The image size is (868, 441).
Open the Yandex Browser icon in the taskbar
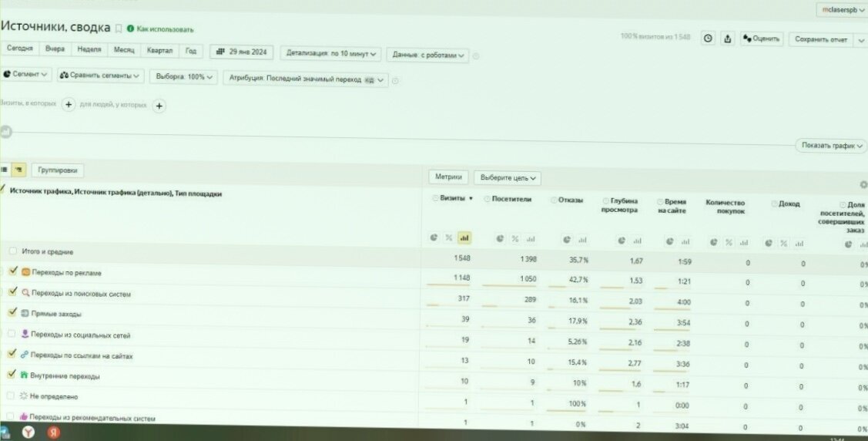coord(28,433)
